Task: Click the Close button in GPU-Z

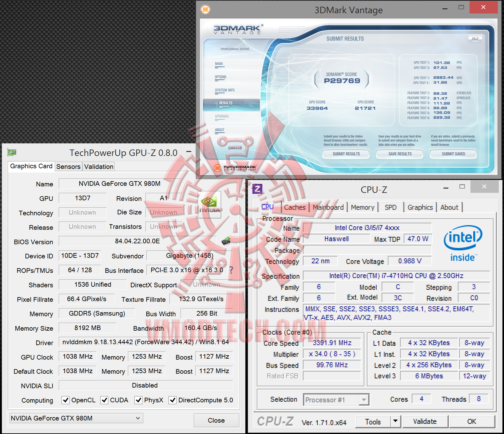Action: click(x=216, y=420)
